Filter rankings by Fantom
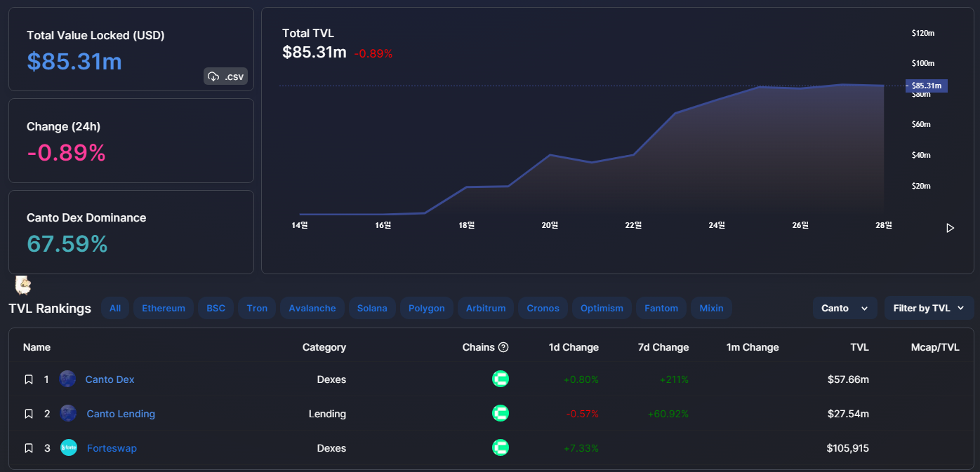Screen dimensions: 980x472 (x=661, y=308)
